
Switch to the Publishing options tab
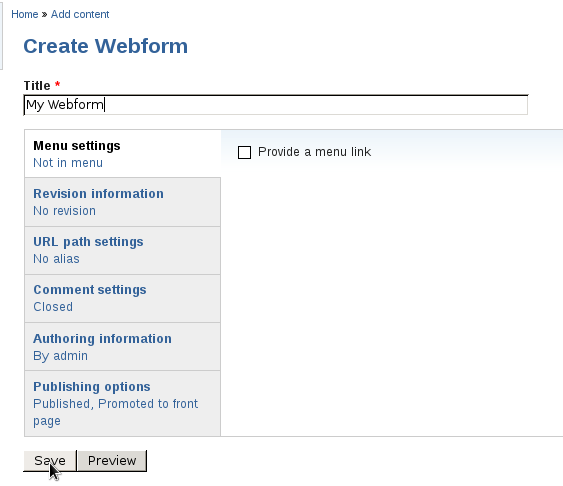[x=122, y=403]
